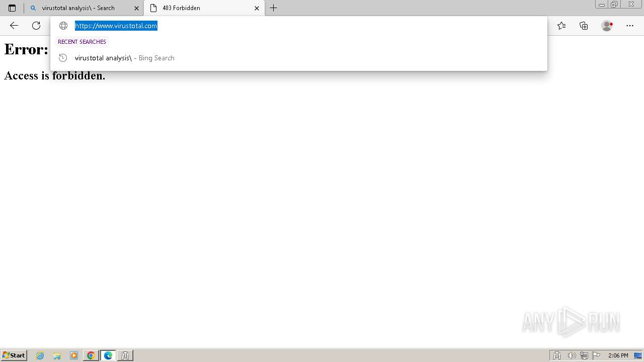The height and width of the screenshot is (362, 644).
Task: Click the address bar URL field
Action: pos(299,26)
